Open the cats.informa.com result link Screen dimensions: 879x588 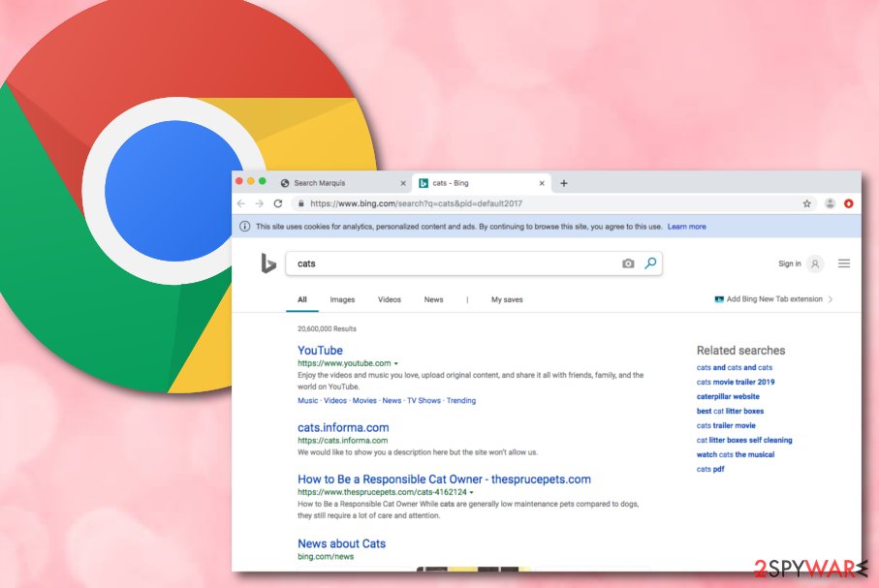(x=343, y=428)
